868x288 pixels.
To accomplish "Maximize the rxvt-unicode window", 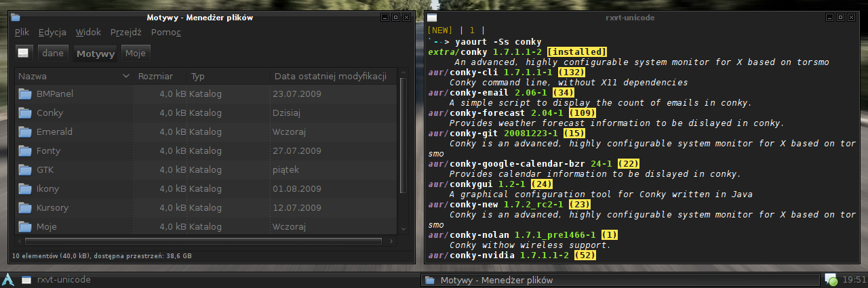I will (x=840, y=17).
